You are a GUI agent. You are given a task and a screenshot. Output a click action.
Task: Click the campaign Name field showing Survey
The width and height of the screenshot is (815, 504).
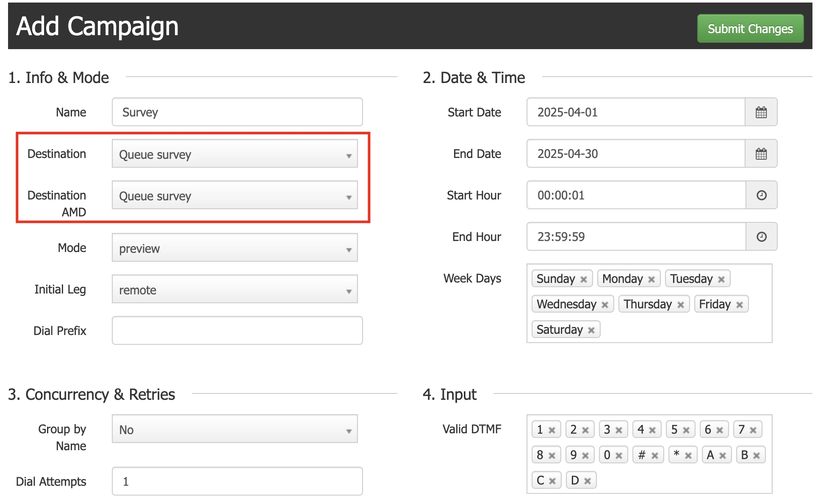(237, 112)
